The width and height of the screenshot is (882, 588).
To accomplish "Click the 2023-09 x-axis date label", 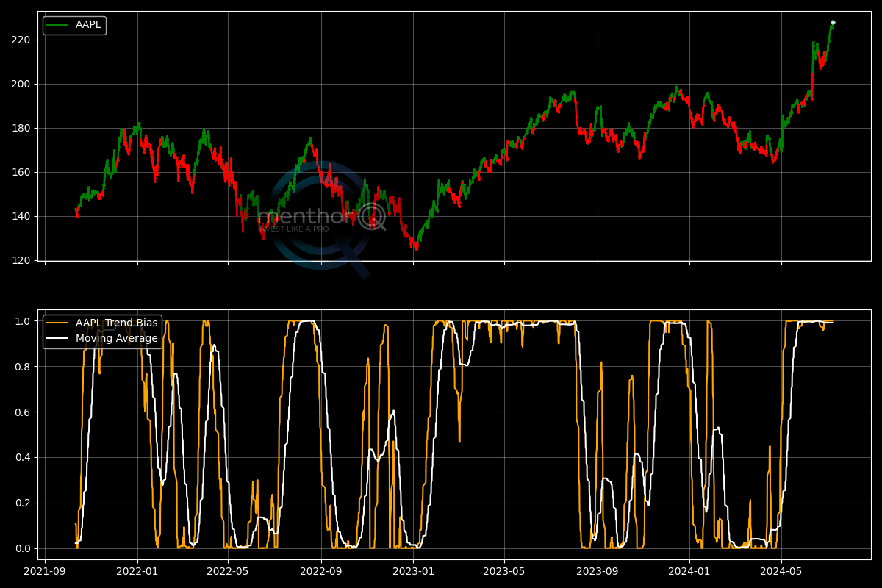I will pos(597,570).
